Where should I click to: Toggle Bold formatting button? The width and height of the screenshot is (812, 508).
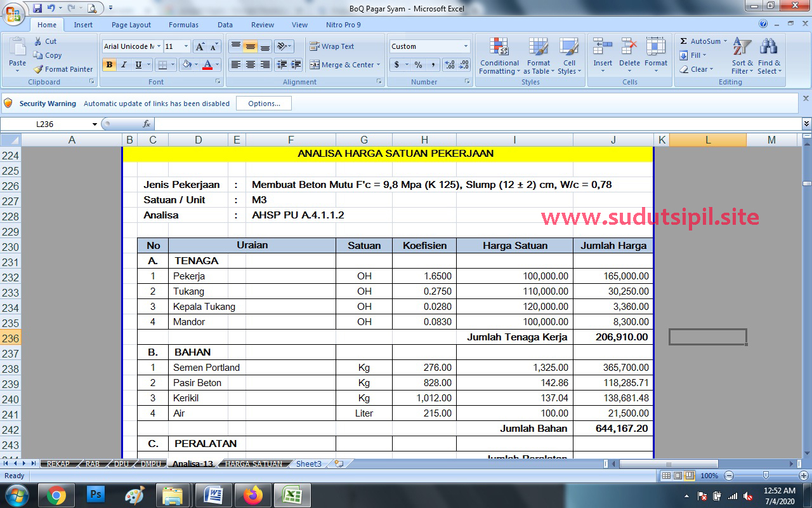[109, 65]
